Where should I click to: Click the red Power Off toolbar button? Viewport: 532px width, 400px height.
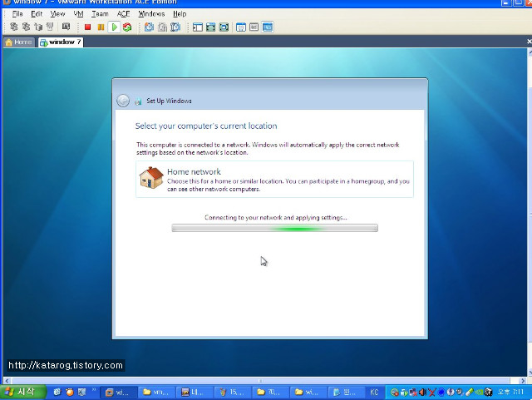coord(87,27)
